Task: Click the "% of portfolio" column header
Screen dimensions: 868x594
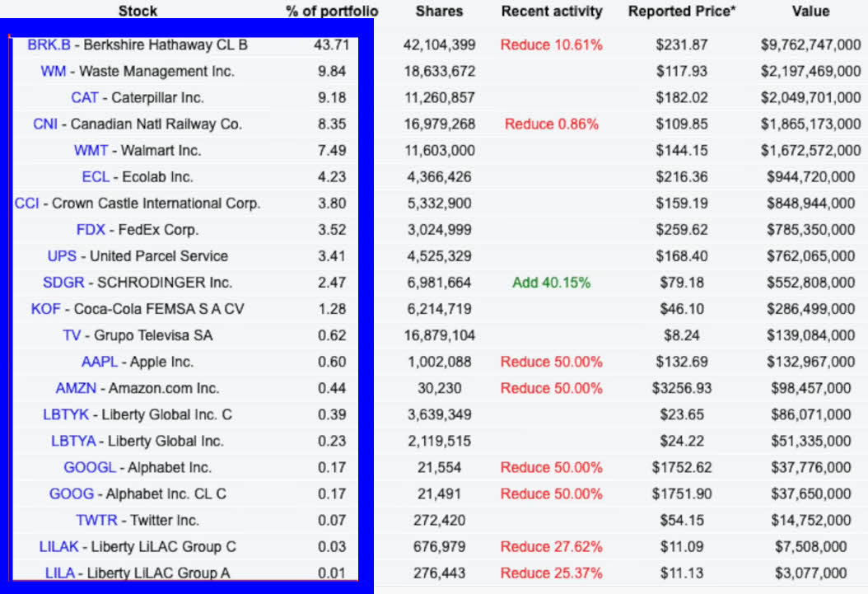Action: pyautogui.click(x=332, y=12)
